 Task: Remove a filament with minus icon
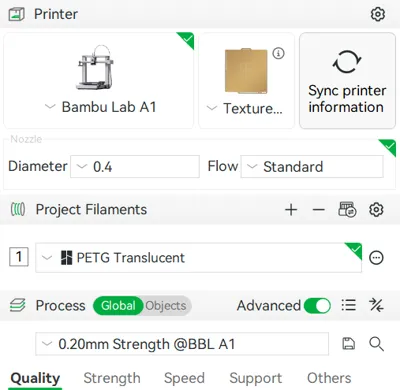319,210
